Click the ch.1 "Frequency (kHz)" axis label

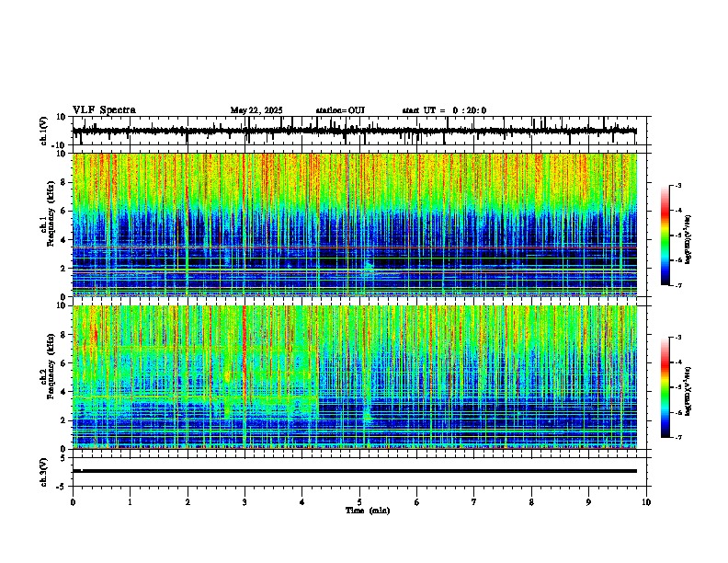coord(51,214)
